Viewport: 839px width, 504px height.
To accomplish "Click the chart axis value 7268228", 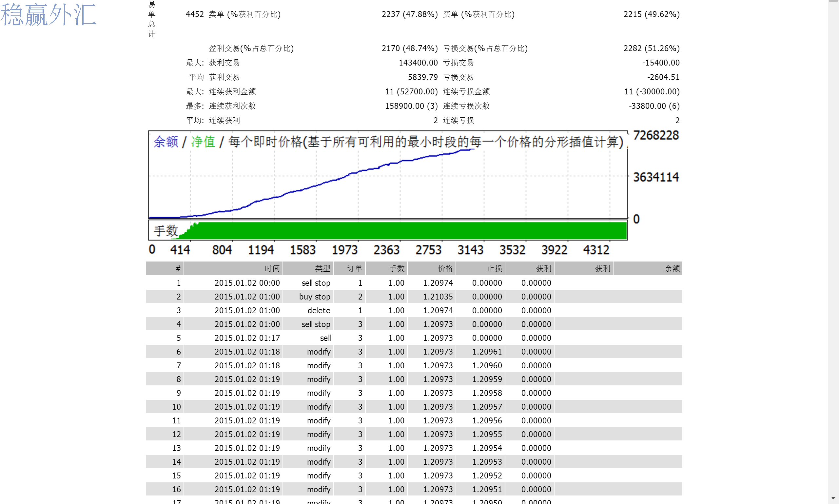I will (655, 135).
